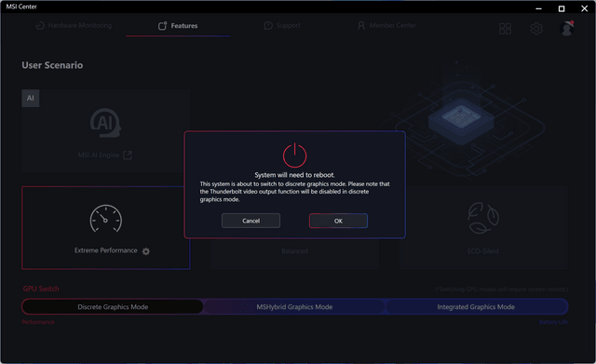Select Extreme Performance gauge icon
This screenshot has height=364, width=596.
click(105, 219)
